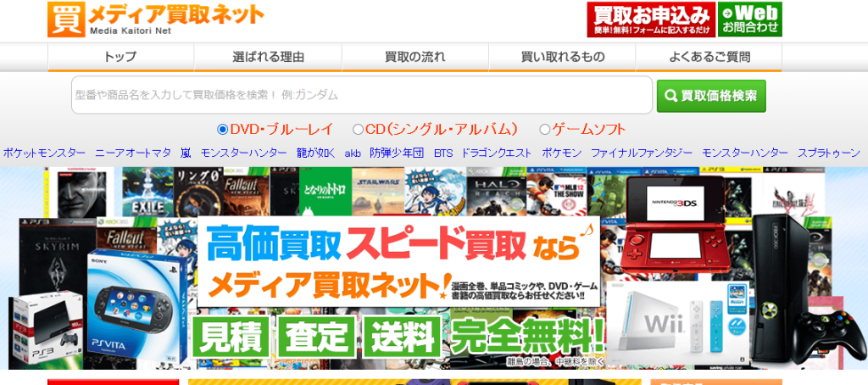Click the ニーアオートマタ keyword link
868x385 pixels.
pyautogui.click(x=133, y=153)
